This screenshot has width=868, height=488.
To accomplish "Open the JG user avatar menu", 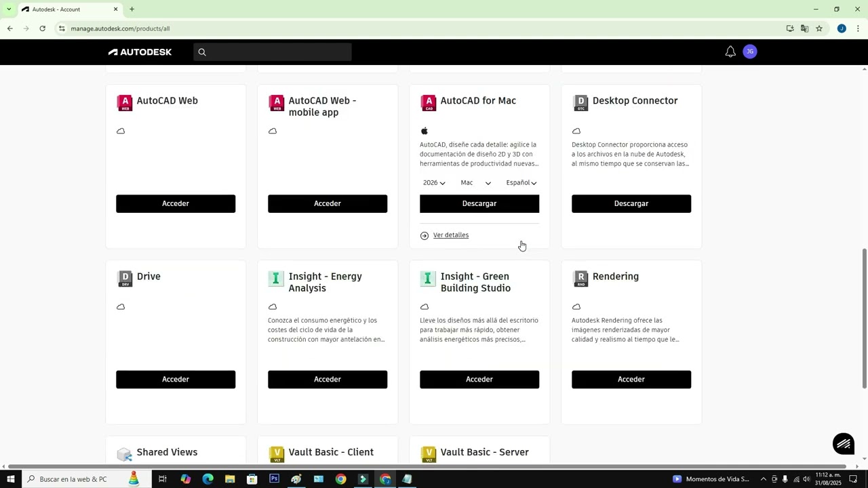I will click(x=749, y=52).
